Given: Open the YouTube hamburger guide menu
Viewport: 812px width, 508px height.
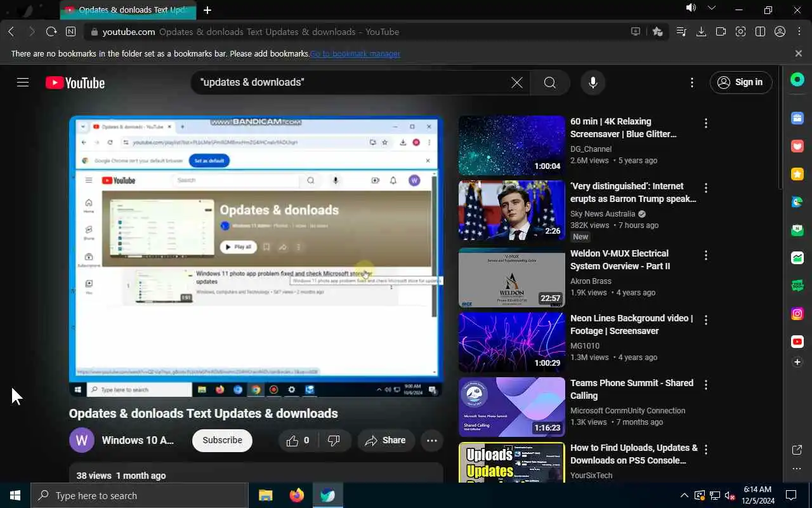Looking at the screenshot, I should pyautogui.click(x=23, y=83).
